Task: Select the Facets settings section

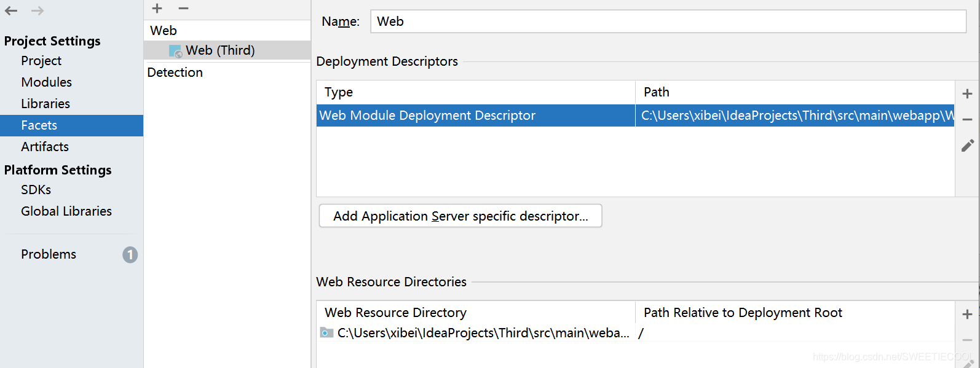Action: 71,125
